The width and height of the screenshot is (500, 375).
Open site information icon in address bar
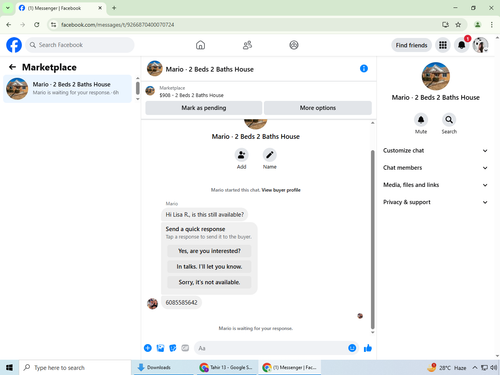[54, 25]
